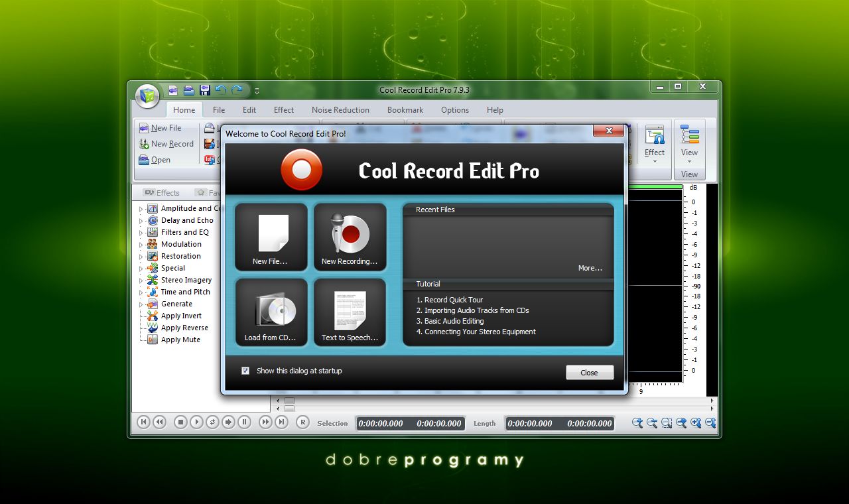Viewport: 849px width, 504px height.
Task: Open Record Quick Tour tutorial
Action: [450, 300]
